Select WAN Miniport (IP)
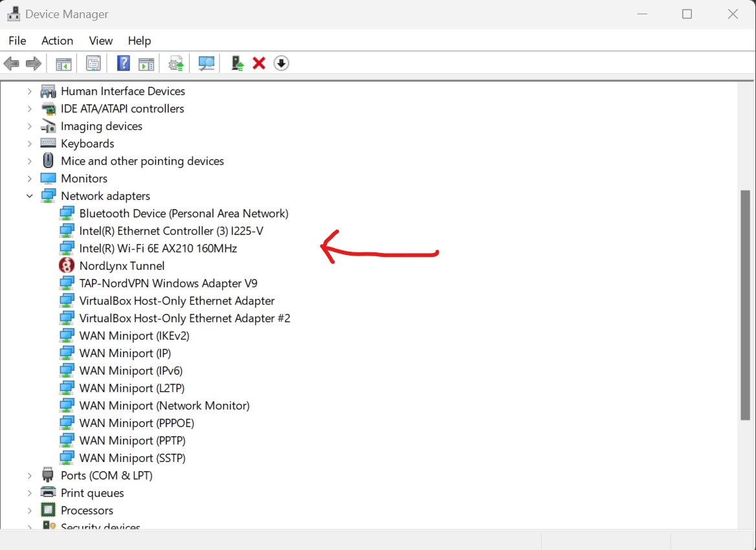The width and height of the screenshot is (756, 550). pyautogui.click(x=126, y=353)
